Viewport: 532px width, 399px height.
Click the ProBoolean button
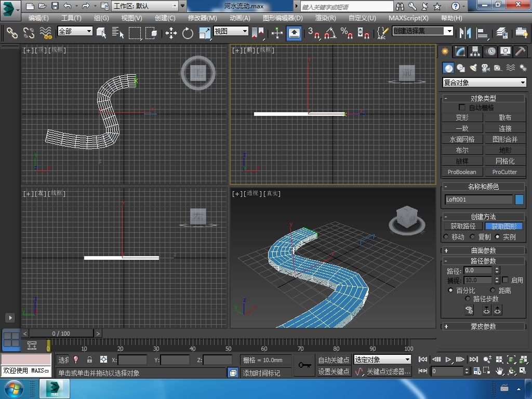click(x=462, y=172)
